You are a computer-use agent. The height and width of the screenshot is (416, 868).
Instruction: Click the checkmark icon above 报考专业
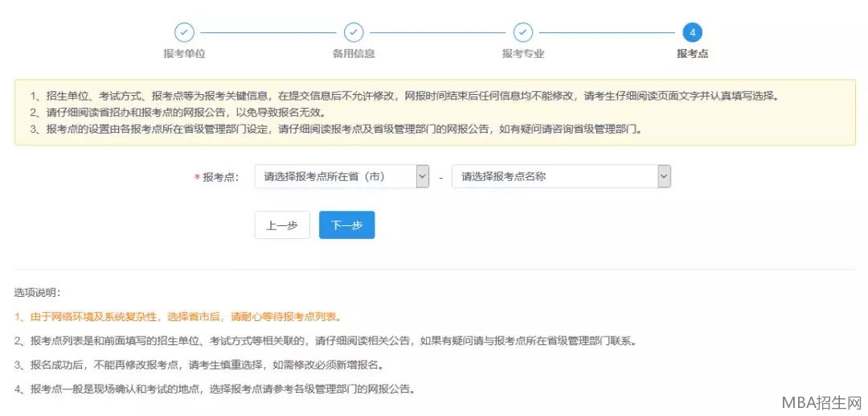[x=523, y=32]
